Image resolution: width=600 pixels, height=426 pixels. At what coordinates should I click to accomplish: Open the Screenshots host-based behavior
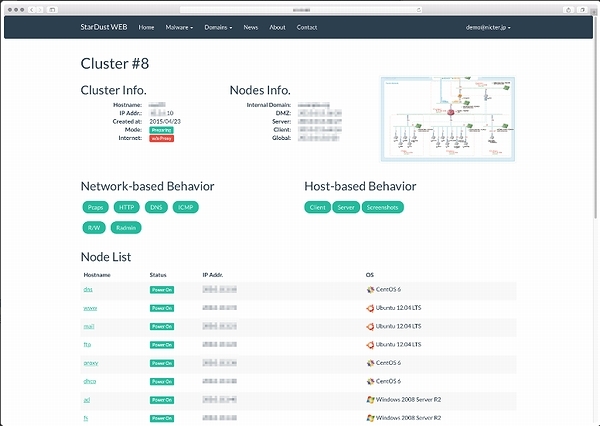tap(382, 207)
